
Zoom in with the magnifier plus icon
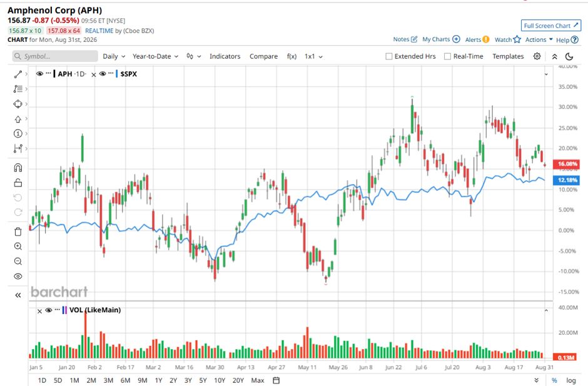tap(18, 246)
